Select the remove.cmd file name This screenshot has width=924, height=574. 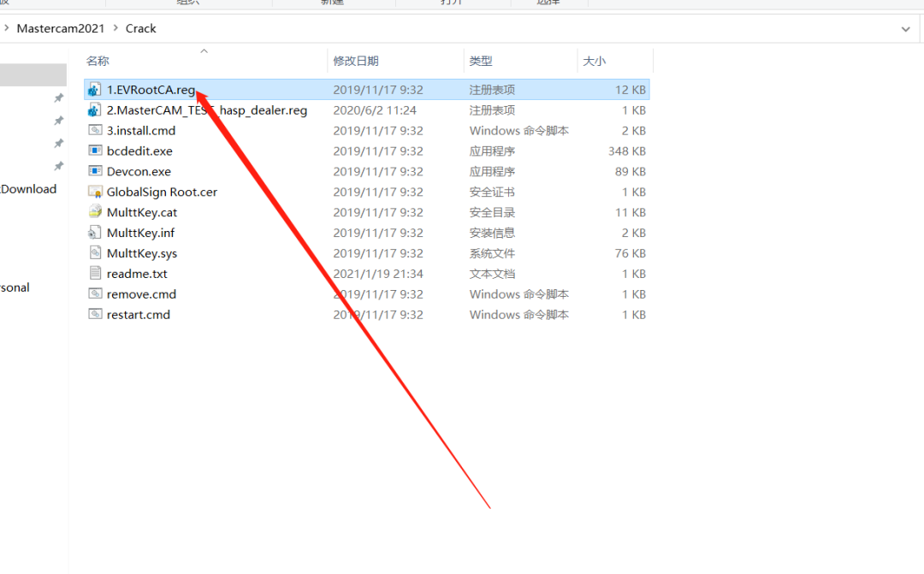[x=141, y=294]
